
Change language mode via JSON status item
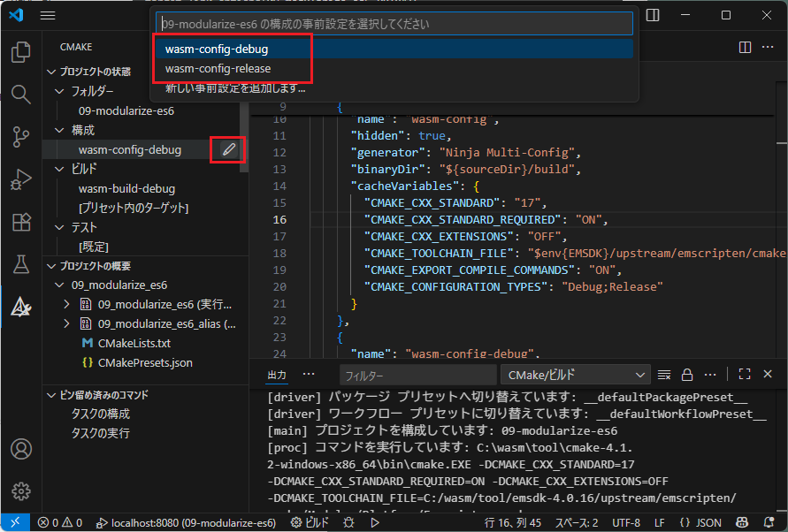click(700, 523)
